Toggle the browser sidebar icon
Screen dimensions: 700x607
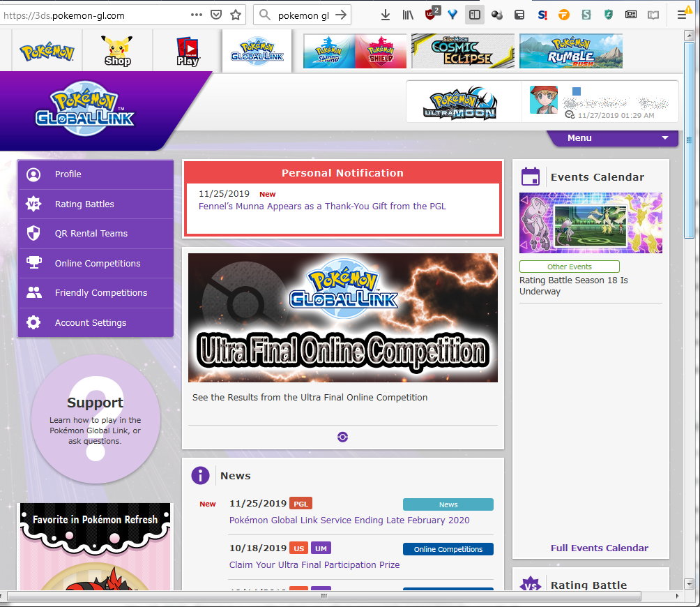(475, 15)
